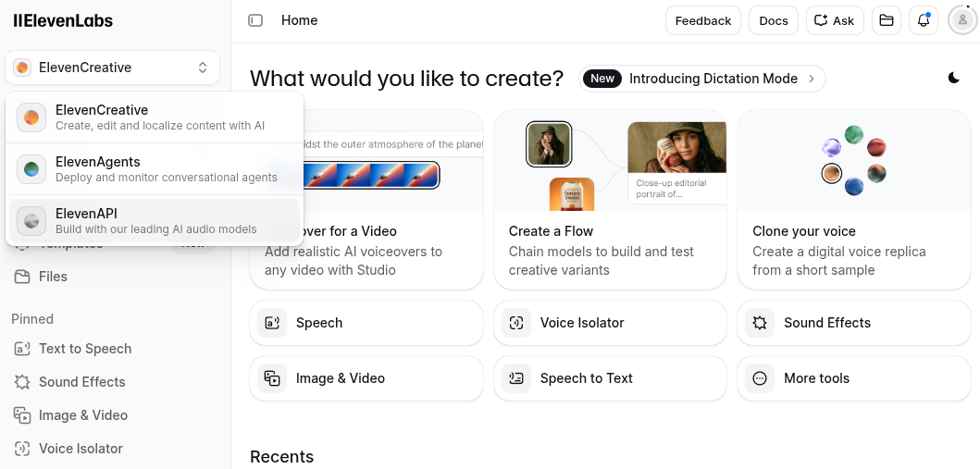This screenshot has width=980, height=469.
Task: Click the ElevenCreative orb icon in menu
Action: pos(31,117)
